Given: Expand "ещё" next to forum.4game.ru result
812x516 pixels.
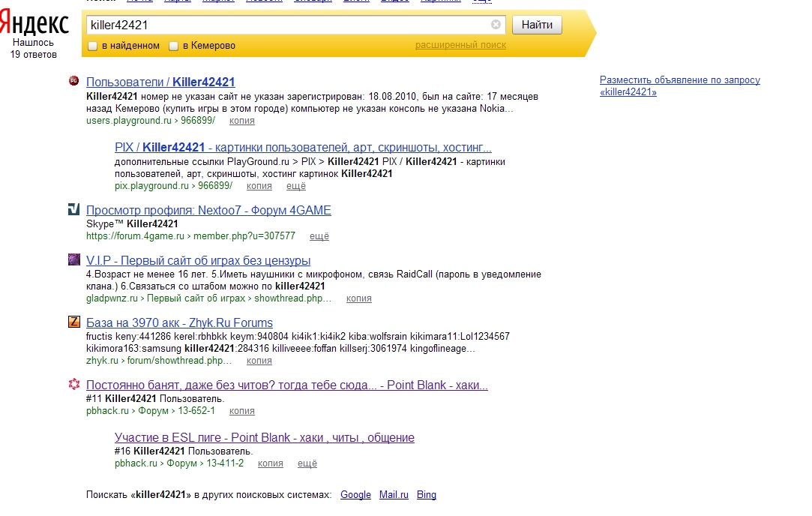Looking at the screenshot, I should [319, 236].
